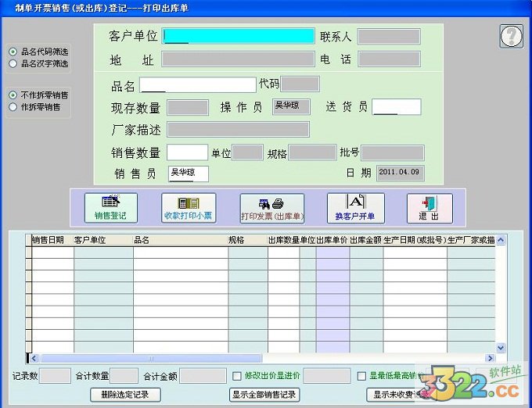Click the 退出 exit button
Screen dimensions: 532x408
430,209
